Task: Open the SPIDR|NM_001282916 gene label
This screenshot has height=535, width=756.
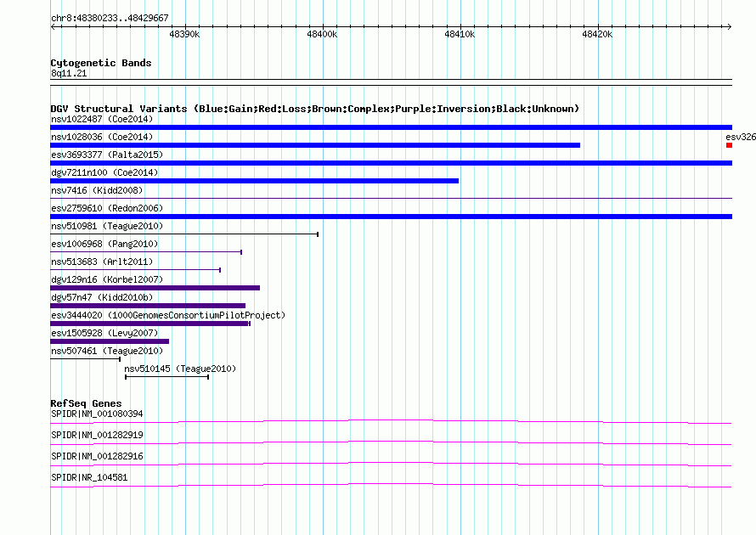Action: pyautogui.click(x=97, y=456)
